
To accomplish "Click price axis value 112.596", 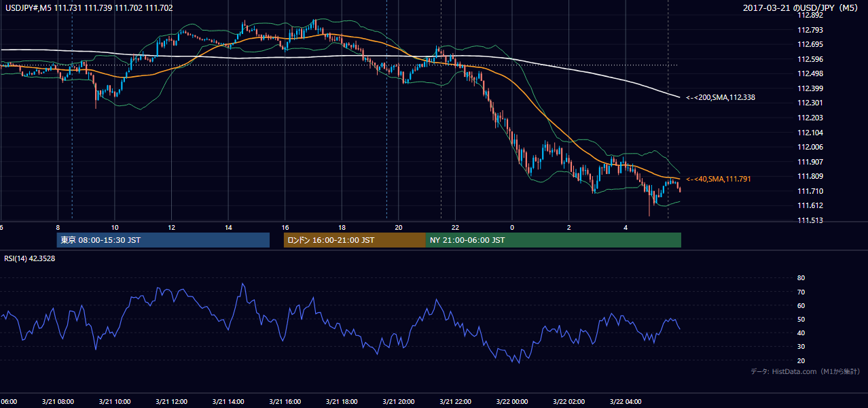I will [810, 59].
